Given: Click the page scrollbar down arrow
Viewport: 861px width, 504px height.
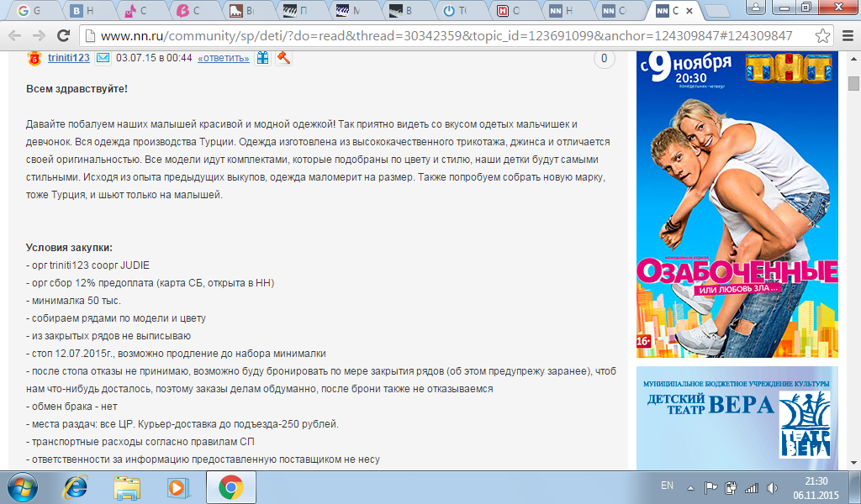Looking at the screenshot, I should (x=853, y=464).
